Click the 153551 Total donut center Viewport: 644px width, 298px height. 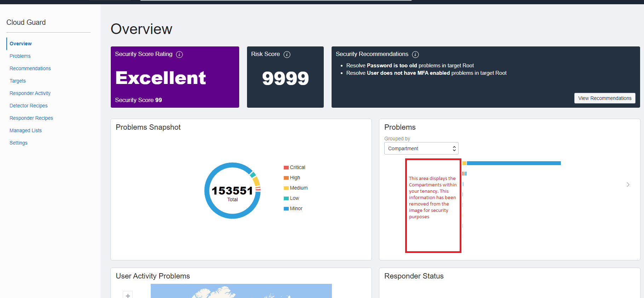pos(232,193)
